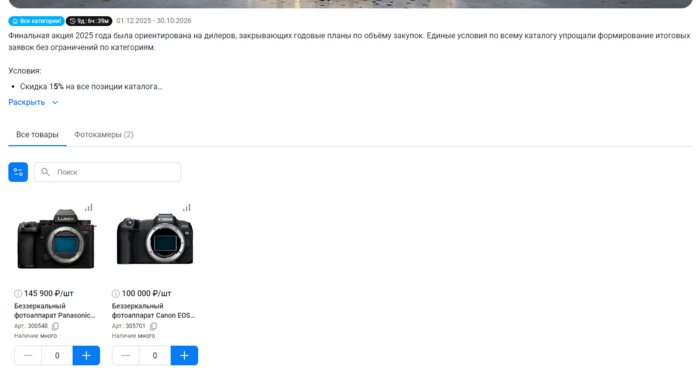Image resolution: width=697 pixels, height=380 pixels.
Task: Click the search magnifier icon
Action: pyautogui.click(x=45, y=172)
